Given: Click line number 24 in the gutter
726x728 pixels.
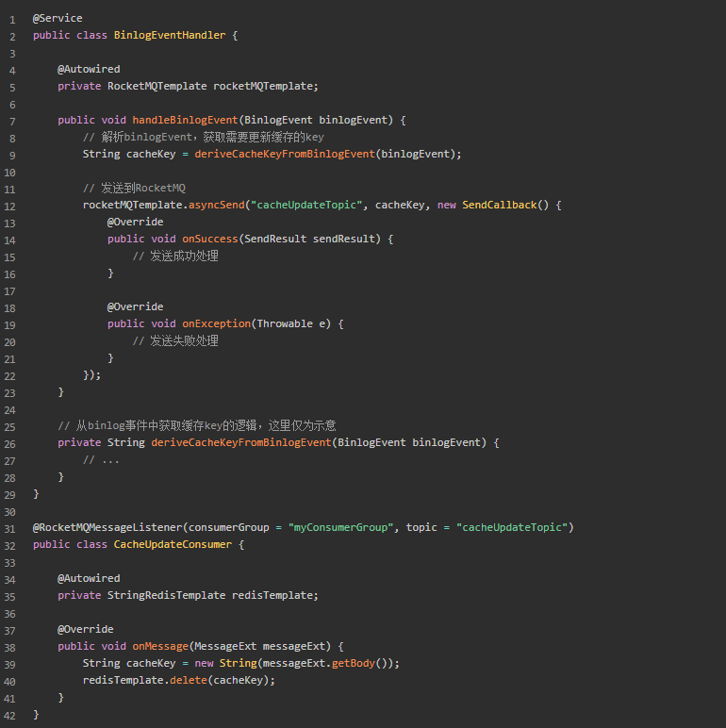Looking at the screenshot, I should click(x=9, y=411).
